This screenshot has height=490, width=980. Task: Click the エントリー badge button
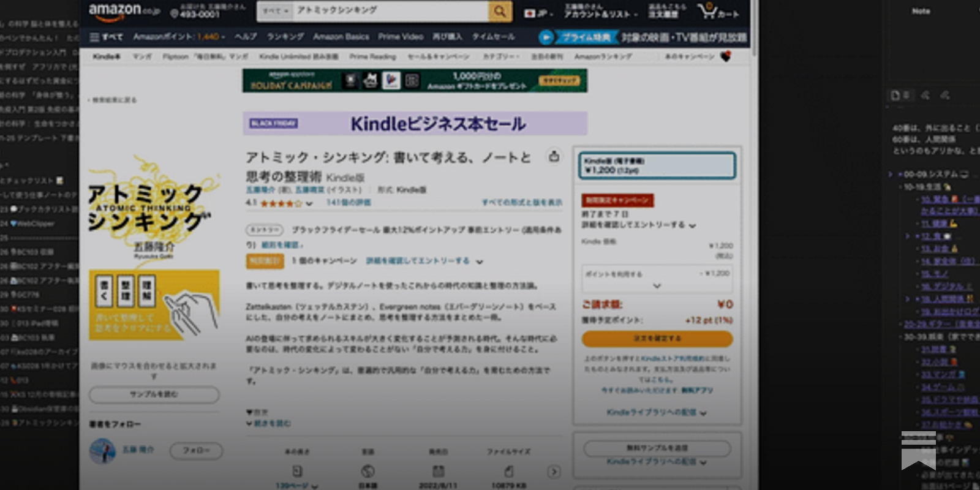(264, 230)
